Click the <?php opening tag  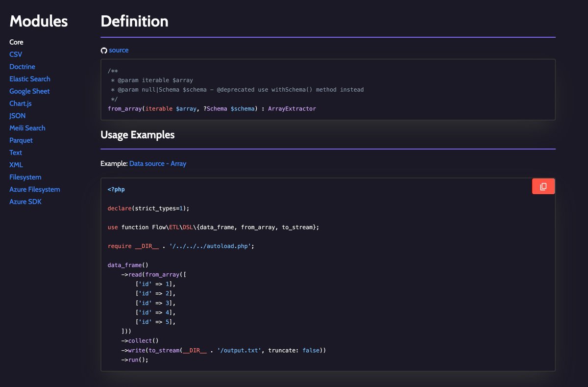tap(116, 189)
